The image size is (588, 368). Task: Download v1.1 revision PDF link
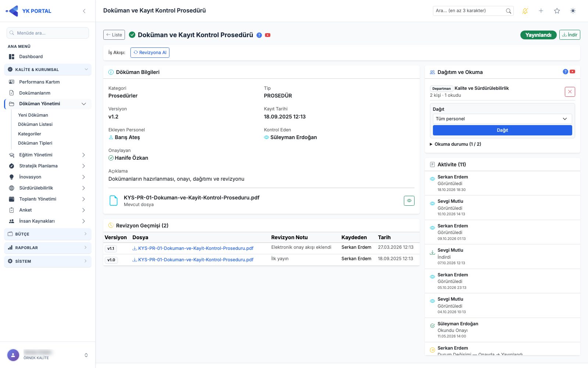click(x=193, y=248)
